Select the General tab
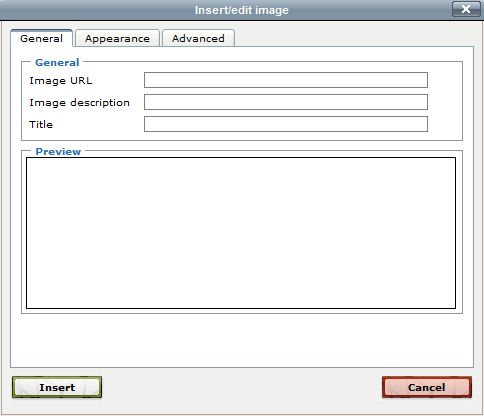The image size is (484, 416). (x=41, y=38)
